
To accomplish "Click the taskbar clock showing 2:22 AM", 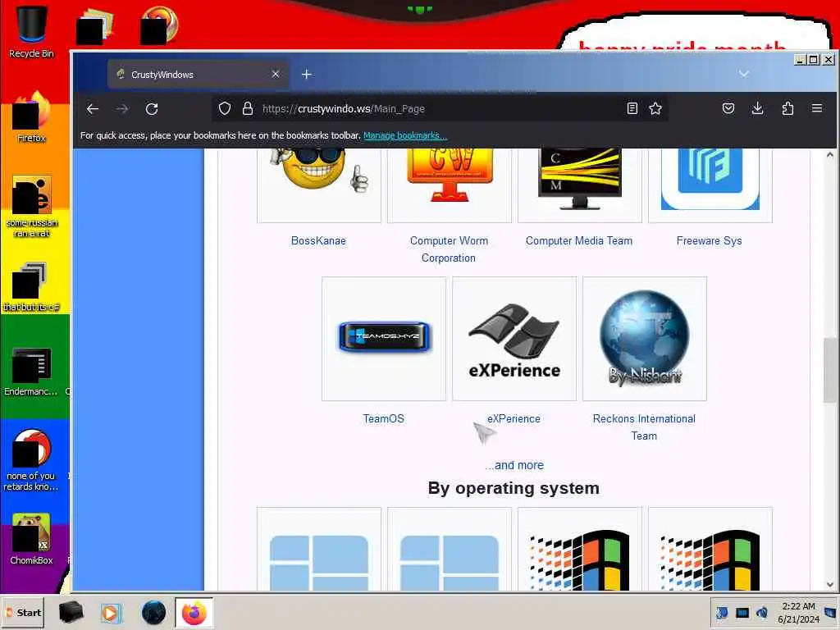I will pos(799,612).
